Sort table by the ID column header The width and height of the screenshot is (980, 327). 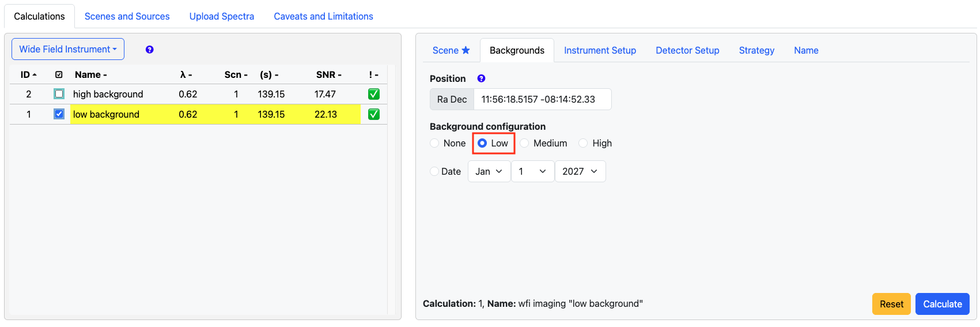28,75
